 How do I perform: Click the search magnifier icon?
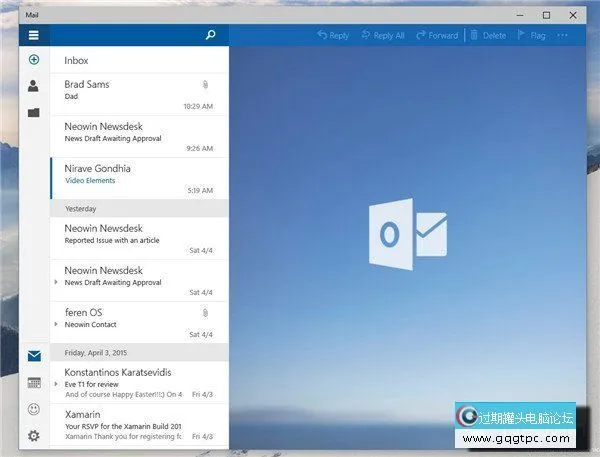point(210,35)
